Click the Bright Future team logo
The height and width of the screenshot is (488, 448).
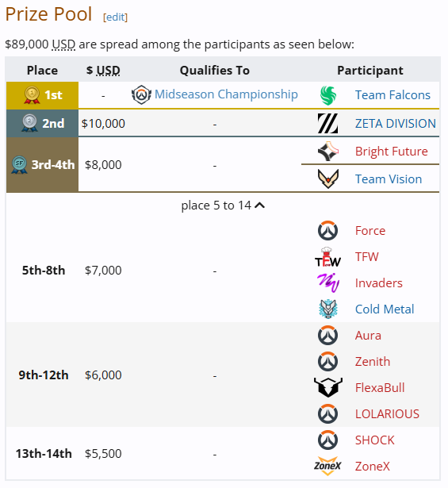point(328,152)
